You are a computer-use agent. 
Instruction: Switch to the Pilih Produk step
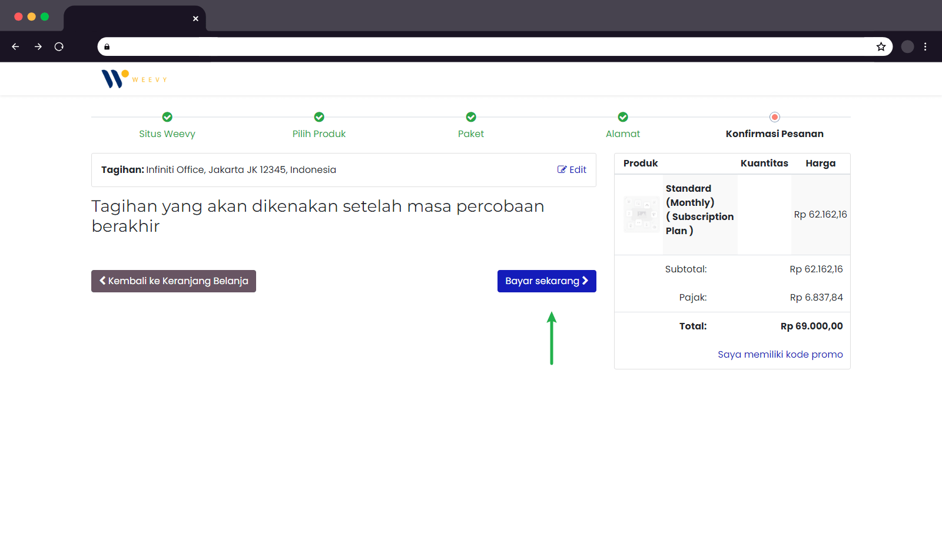pos(319,134)
